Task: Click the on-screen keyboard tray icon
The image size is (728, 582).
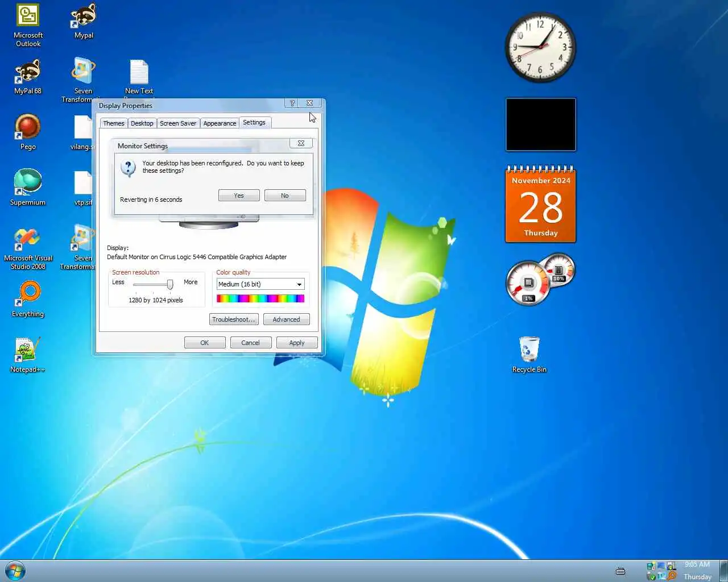Action: (621, 571)
